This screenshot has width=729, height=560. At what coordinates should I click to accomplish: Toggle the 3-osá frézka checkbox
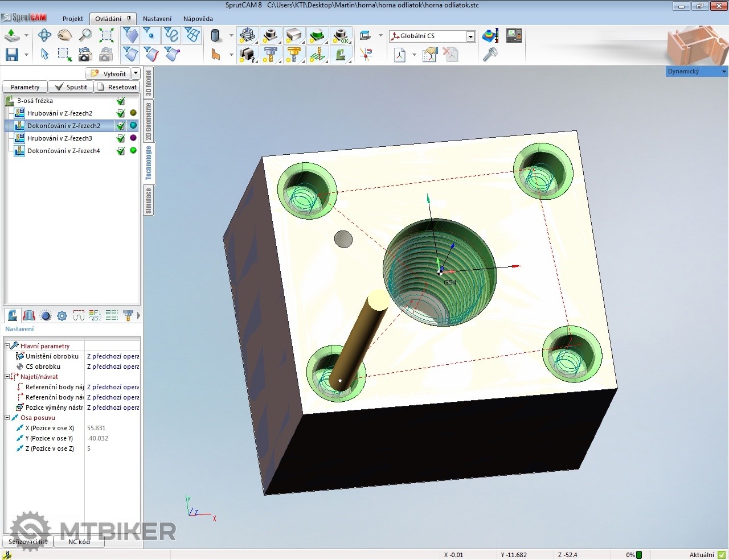pos(121,101)
